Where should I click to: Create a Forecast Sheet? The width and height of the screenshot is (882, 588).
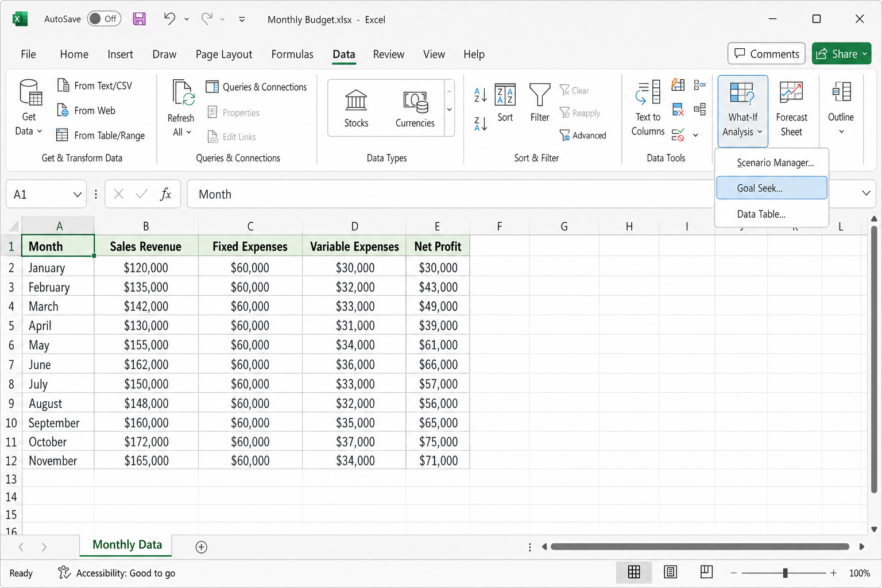791,108
